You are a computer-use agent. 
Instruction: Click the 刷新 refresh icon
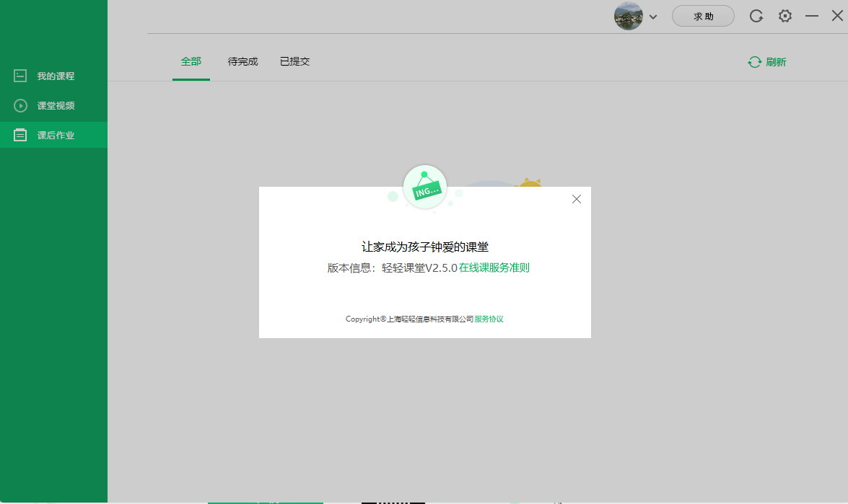755,62
